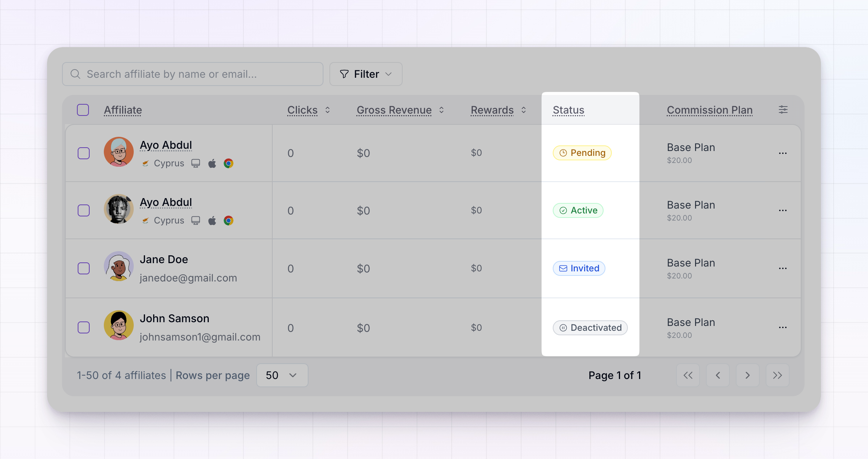Toggle the select-all checkbox in header
The width and height of the screenshot is (868, 459).
point(83,110)
